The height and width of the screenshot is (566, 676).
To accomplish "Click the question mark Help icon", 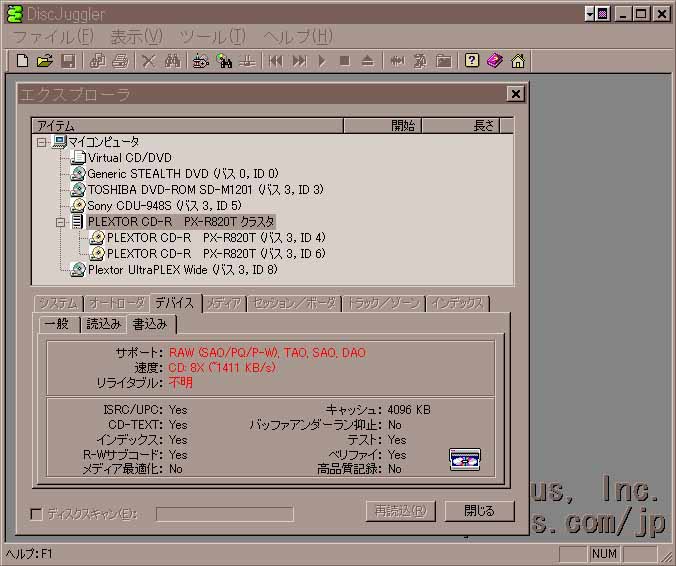I will pos(472,60).
